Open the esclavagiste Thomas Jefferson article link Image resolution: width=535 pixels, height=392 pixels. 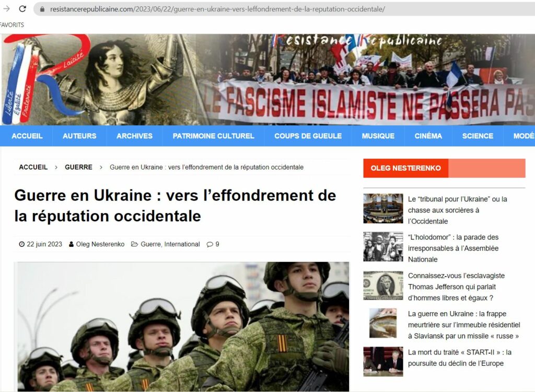click(456, 287)
